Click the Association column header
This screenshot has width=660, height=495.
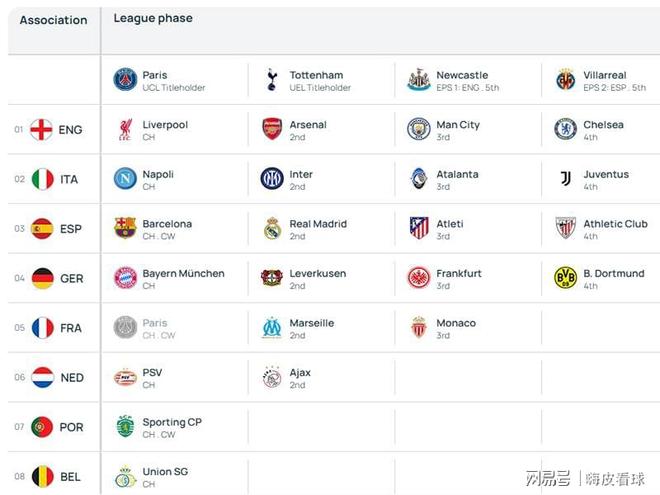pyautogui.click(x=53, y=20)
